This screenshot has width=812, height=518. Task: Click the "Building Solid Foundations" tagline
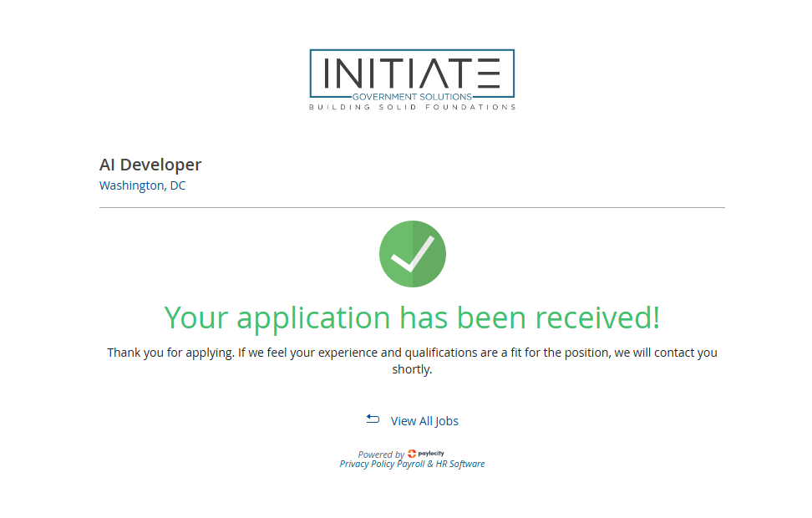pyautogui.click(x=412, y=107)
